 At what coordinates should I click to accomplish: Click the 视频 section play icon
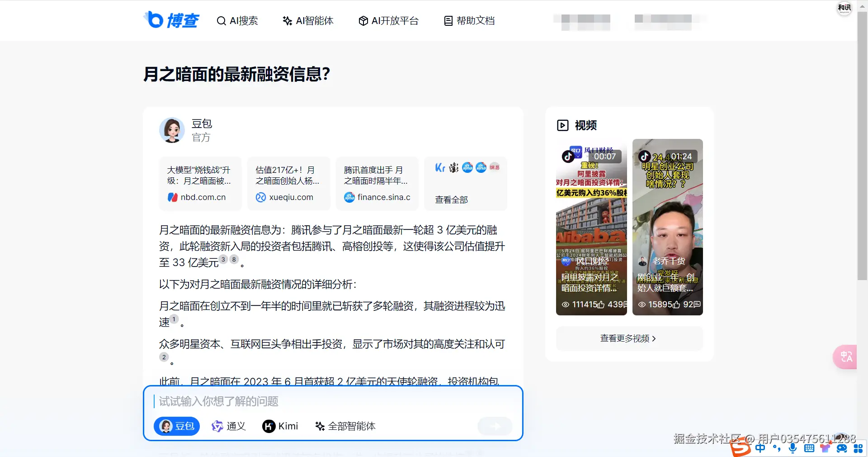(x=562, y=125)
